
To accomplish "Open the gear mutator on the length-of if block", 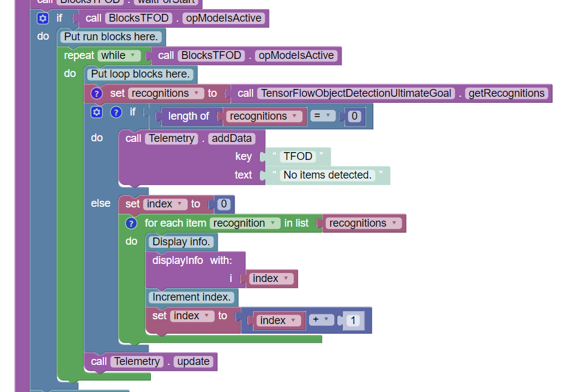I will point(97,112).
